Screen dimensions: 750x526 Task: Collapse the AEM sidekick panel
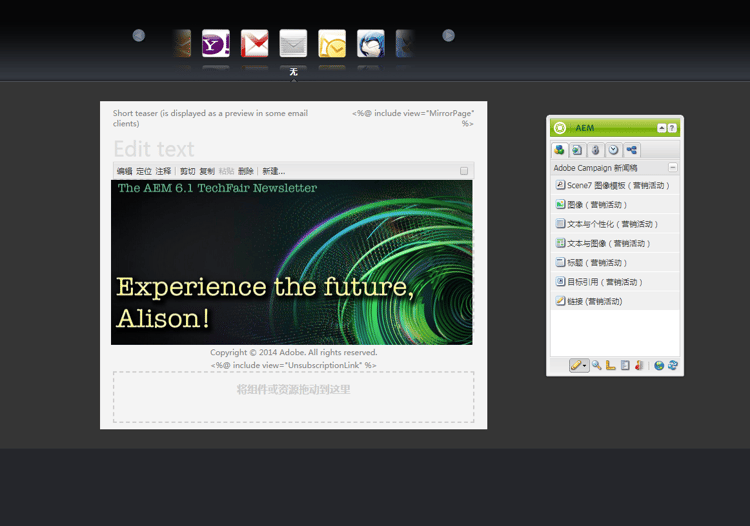[662, 128]
